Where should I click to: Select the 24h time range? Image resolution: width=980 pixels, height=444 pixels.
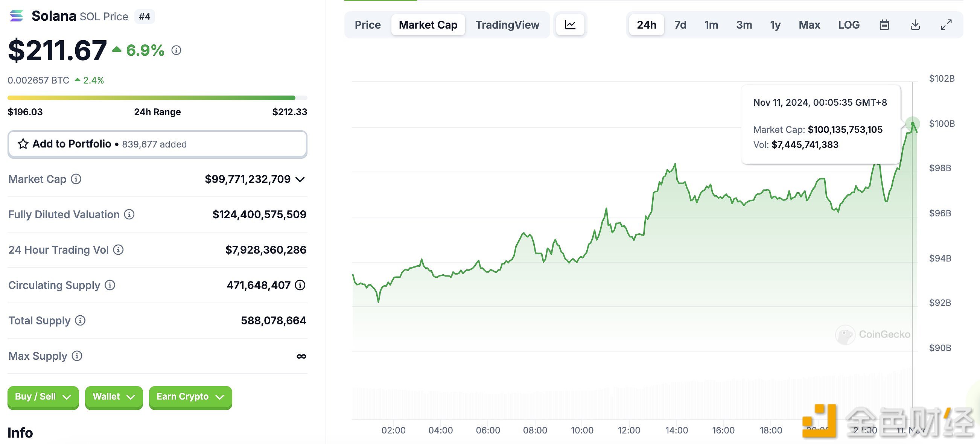(646, 25)
